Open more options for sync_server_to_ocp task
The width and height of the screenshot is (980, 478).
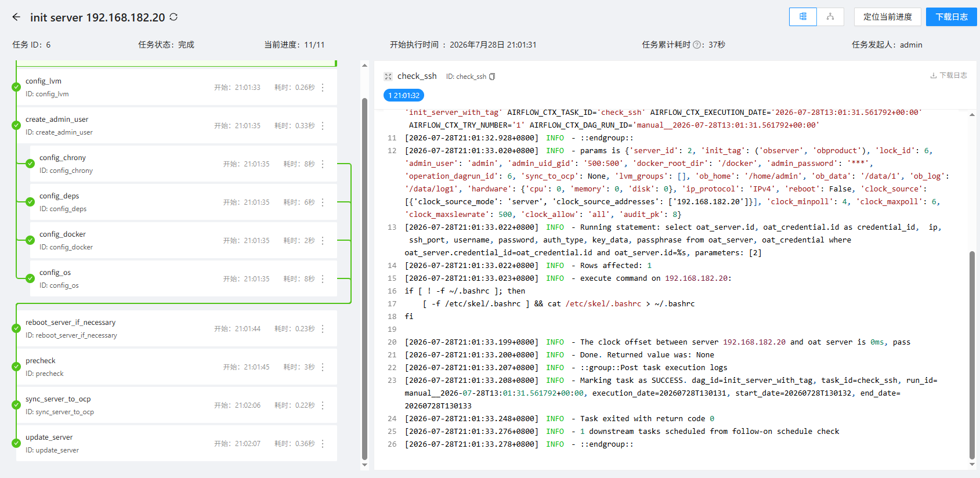click(x=323, y=405)
